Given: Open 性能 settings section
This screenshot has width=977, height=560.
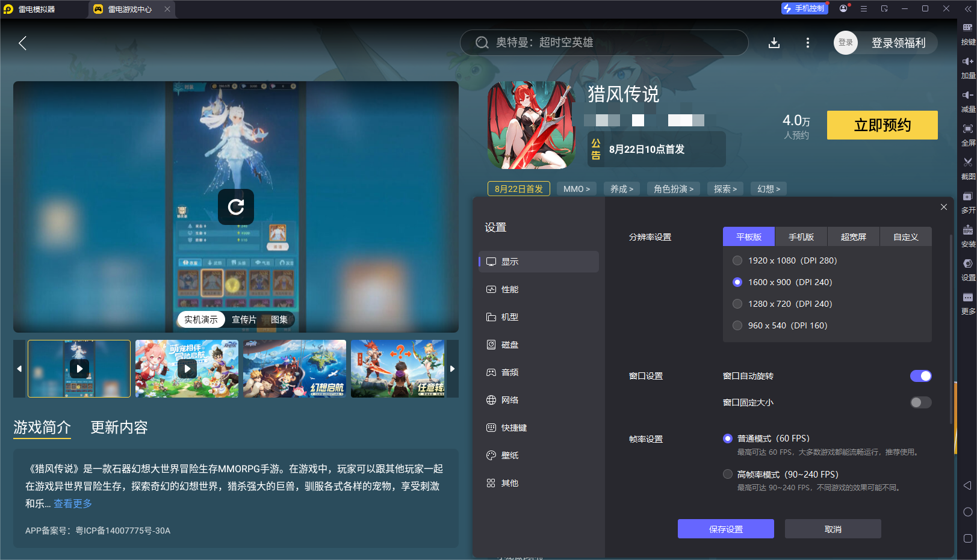Looking at the screenshot, I should pyautogui.click(x=539, y=289).
